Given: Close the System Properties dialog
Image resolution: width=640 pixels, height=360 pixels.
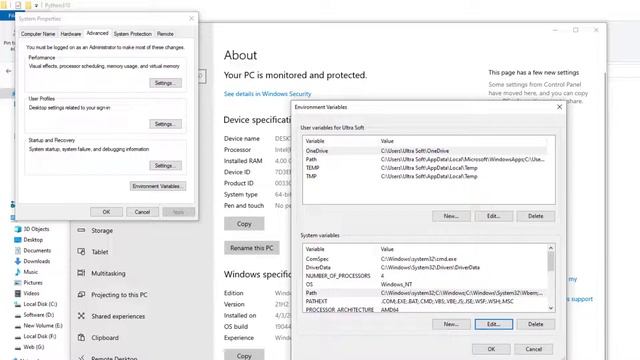Looking at the screenshot, I should 191,18.
